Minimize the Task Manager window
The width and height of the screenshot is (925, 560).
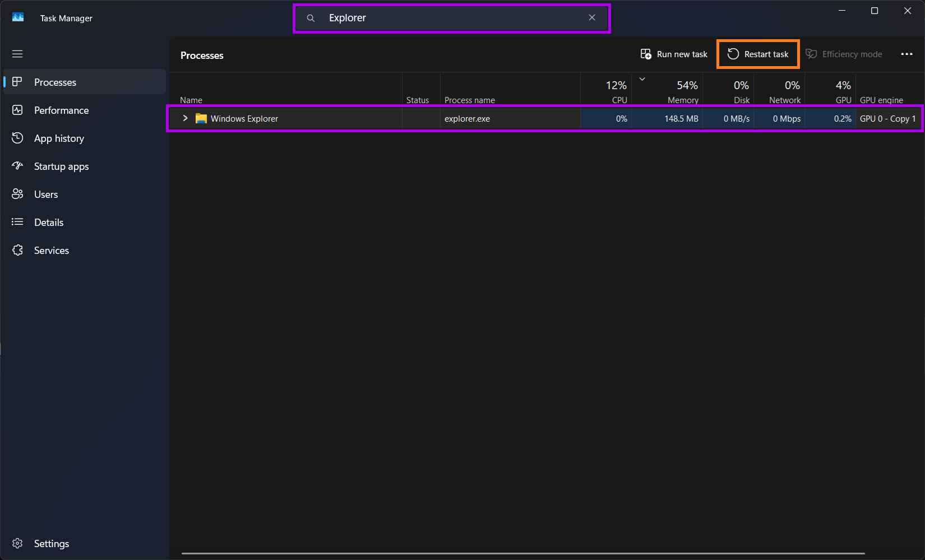842,11
